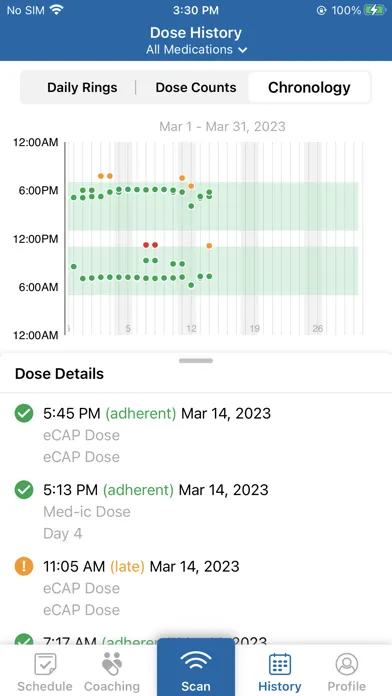Tap the chevron next to All Medications
Screen dimensions: 392x696
(242, 50)
